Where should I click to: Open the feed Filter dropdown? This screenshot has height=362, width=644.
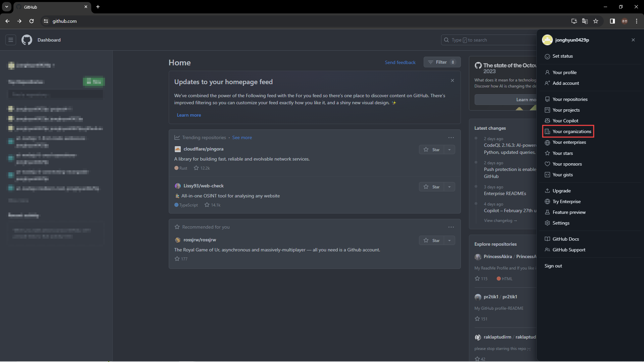coord(442,62)
